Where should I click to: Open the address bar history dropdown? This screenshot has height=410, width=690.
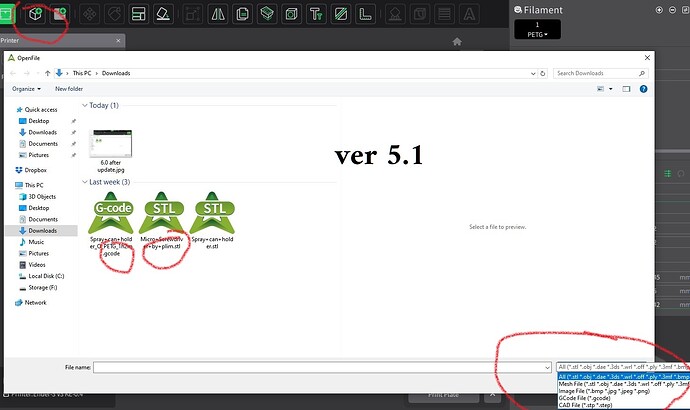coord(533,73)
